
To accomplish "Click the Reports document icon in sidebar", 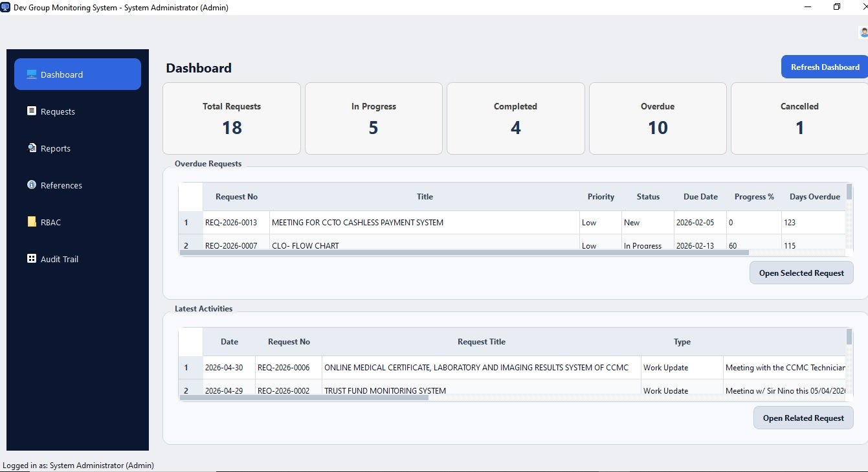I will click(31, 148).
